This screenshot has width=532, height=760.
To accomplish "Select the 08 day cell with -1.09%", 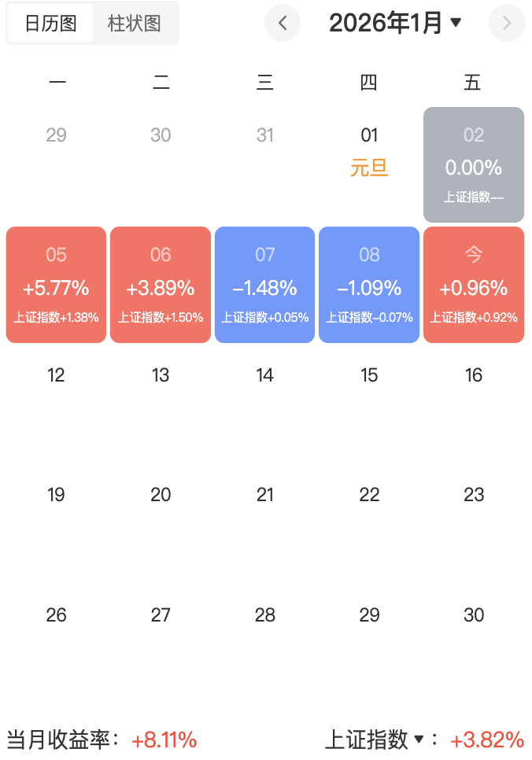I will click(x=369, y=285).
